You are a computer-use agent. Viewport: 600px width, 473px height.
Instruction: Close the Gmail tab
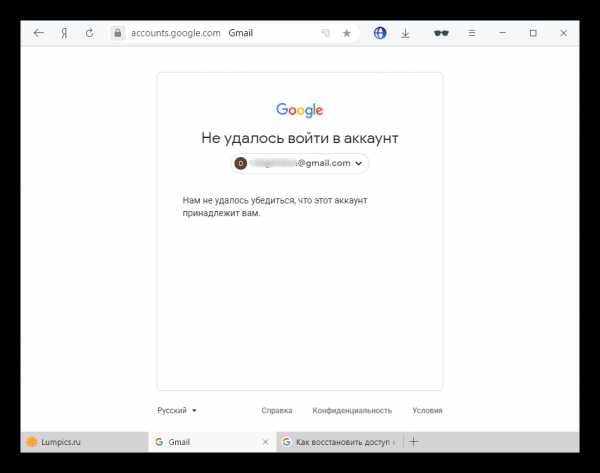[x=265, y=442]
